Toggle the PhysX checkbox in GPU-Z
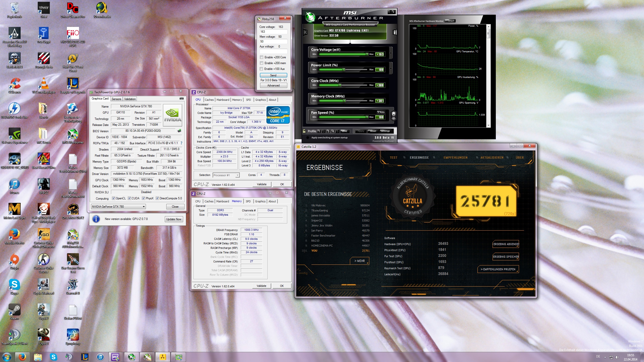The width and height of the screenshot is (644, 362). [x=143, y=198]
